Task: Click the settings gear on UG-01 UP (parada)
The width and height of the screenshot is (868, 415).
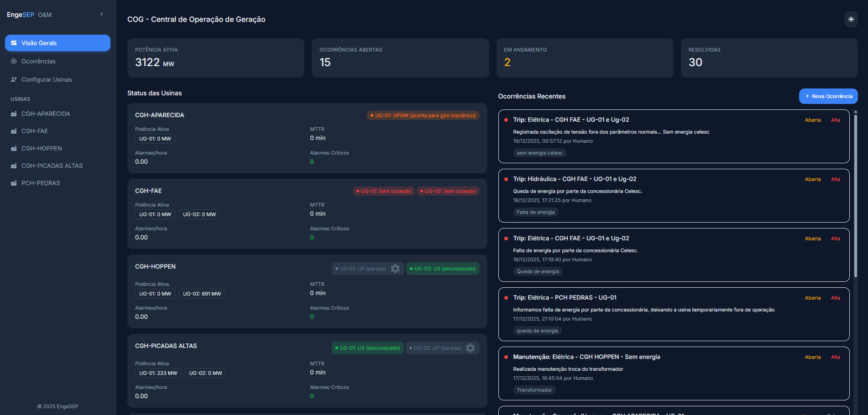Action: [395, 269]
